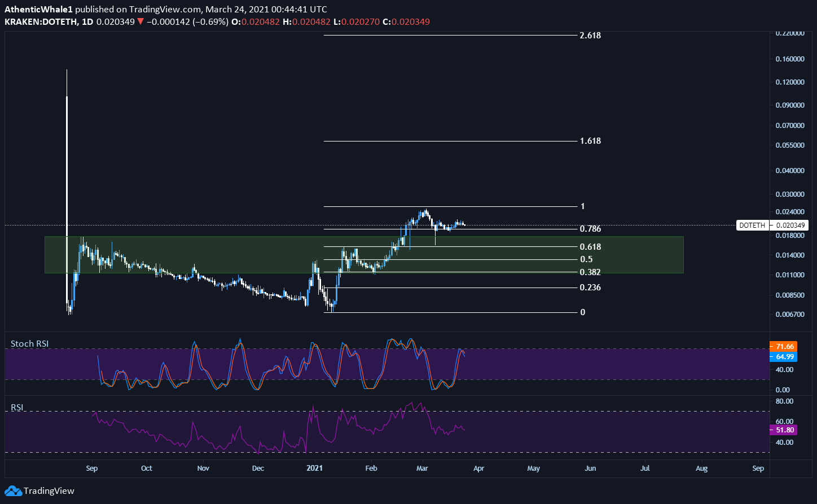Click the purple 51.80 RSI value

tap(785, 430)
